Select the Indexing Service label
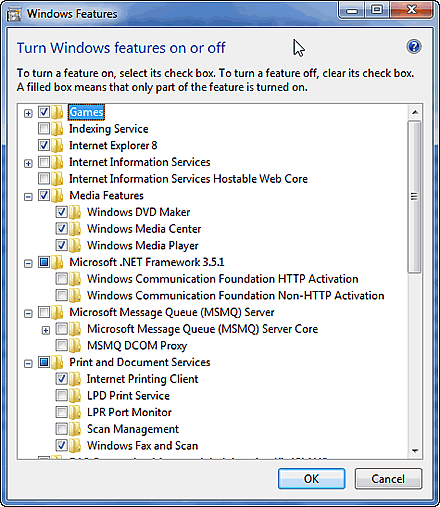The width and height of the screenshot is (440, 507). pyautogui.click(x=109, y=129)
